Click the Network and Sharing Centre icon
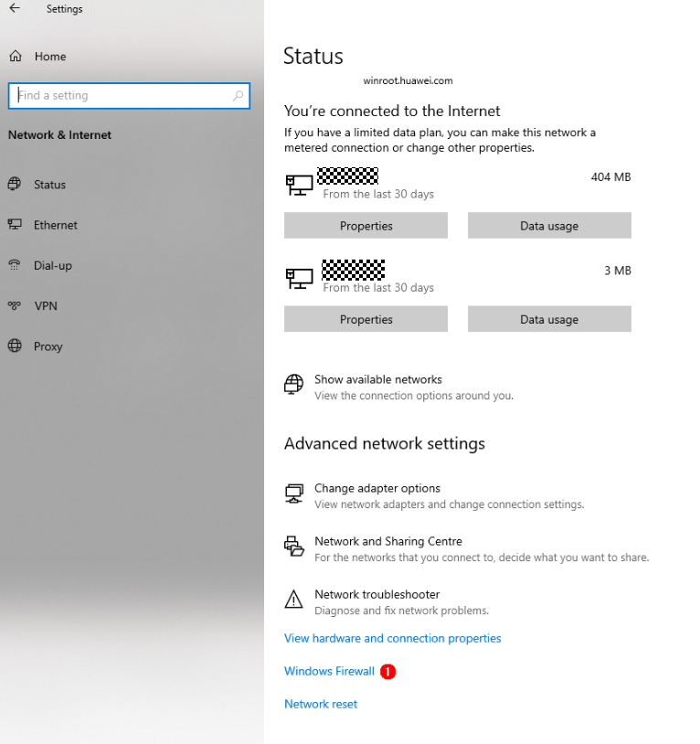The height and width of the screenshot is (744, 700). click(293, 547)
